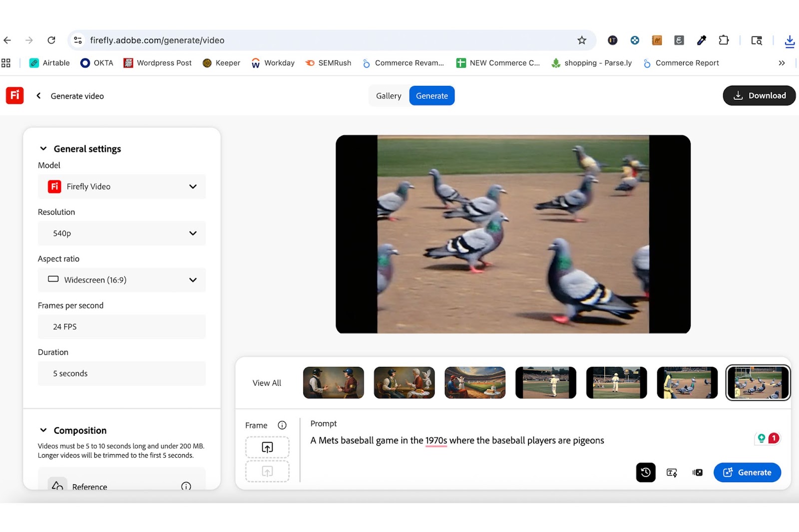Click View All generations link
The height and width of the screenshot is (532, 799).
point(267,383)
